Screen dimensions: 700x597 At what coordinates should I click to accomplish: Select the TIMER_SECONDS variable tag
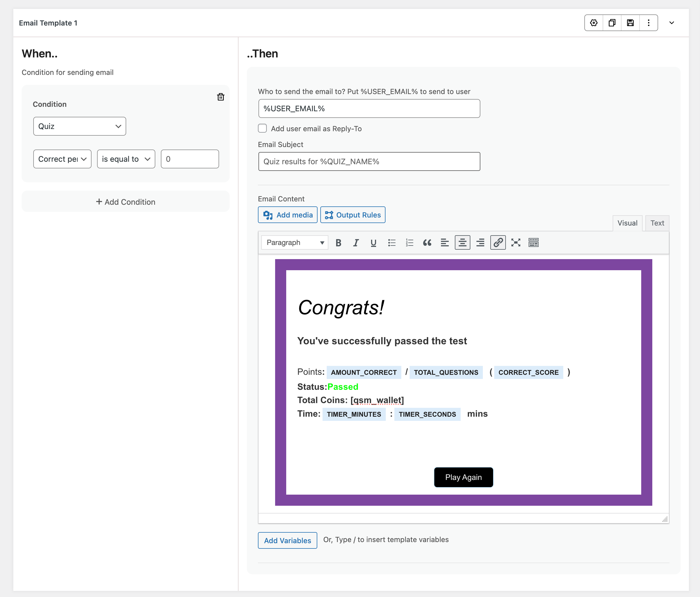coord(427,414)
